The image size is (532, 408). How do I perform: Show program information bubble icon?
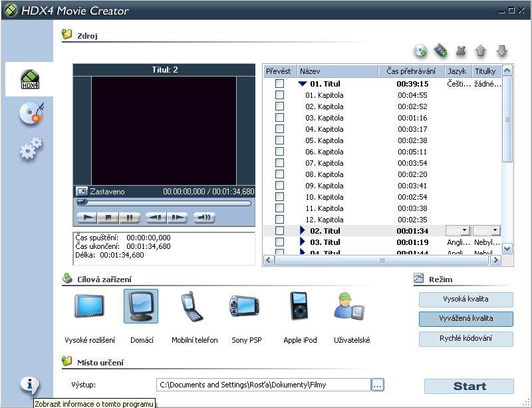30,385
